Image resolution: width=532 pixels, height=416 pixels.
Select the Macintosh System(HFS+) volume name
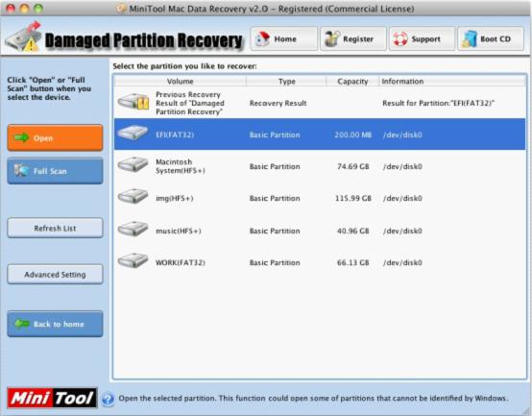(x=181, y=166)
